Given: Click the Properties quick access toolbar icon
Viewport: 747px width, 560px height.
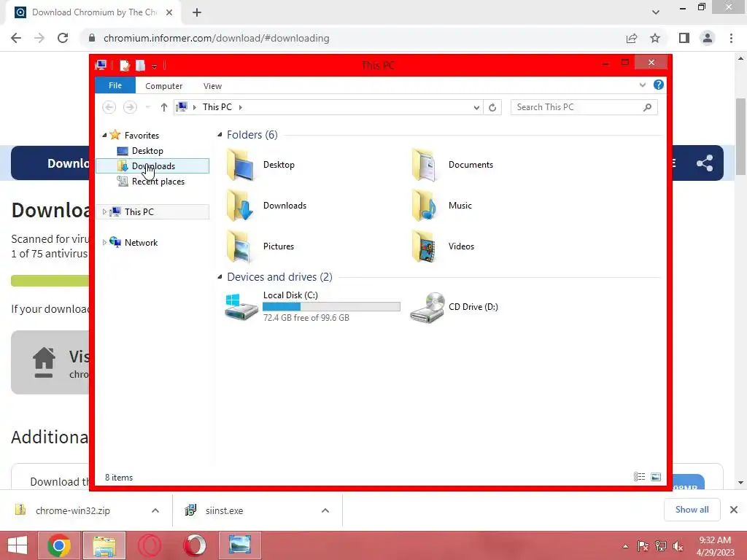Looking at the screenshot, I should pos(125,65).
